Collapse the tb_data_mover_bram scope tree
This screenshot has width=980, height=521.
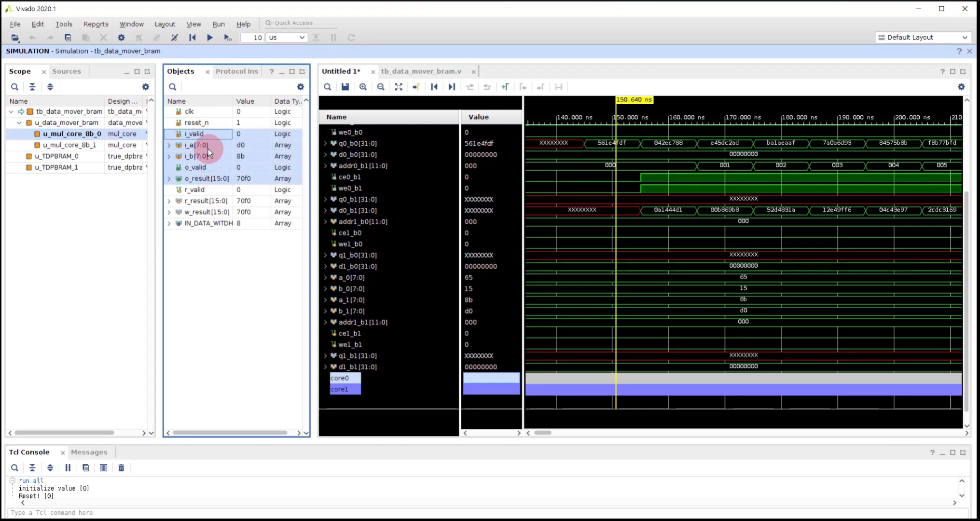point(11,111)
